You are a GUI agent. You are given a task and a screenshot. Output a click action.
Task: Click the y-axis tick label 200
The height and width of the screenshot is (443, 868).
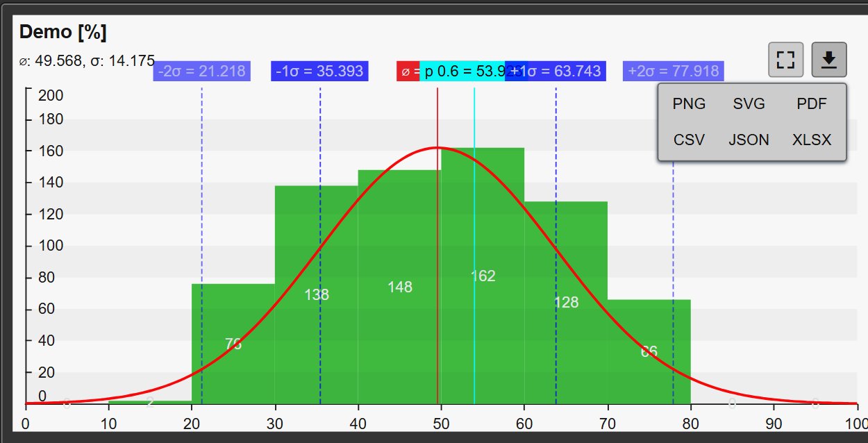51,95
